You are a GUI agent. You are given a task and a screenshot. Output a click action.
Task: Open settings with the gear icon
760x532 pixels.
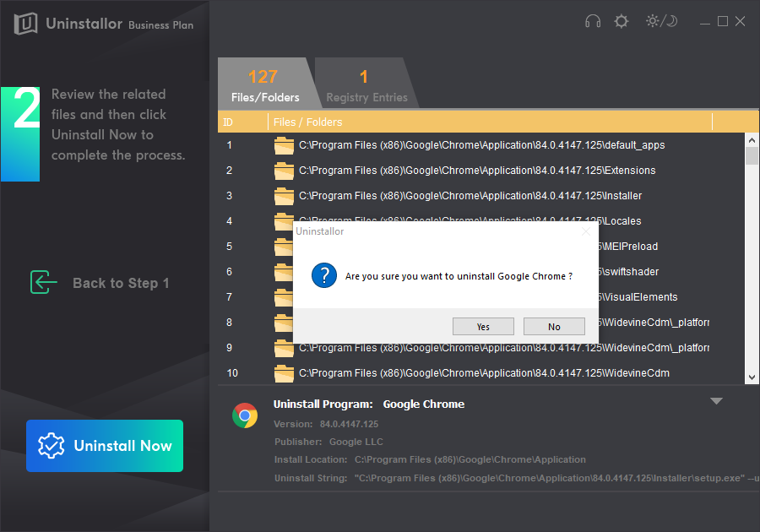621,21
